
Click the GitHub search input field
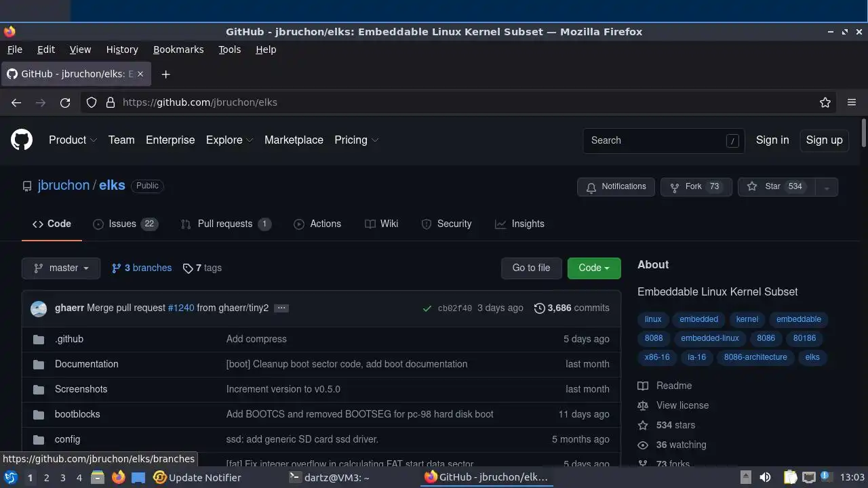pos(664,140)
